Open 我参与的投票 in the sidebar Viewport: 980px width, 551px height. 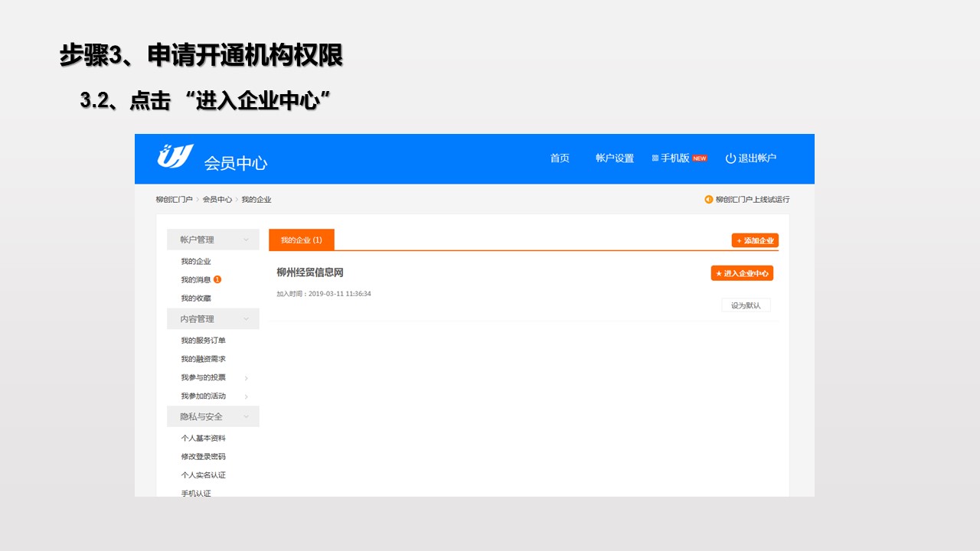click(x=204, y=377)
